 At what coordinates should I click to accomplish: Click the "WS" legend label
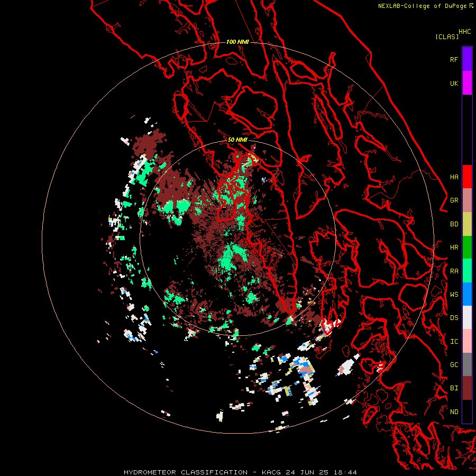point(454,294)
